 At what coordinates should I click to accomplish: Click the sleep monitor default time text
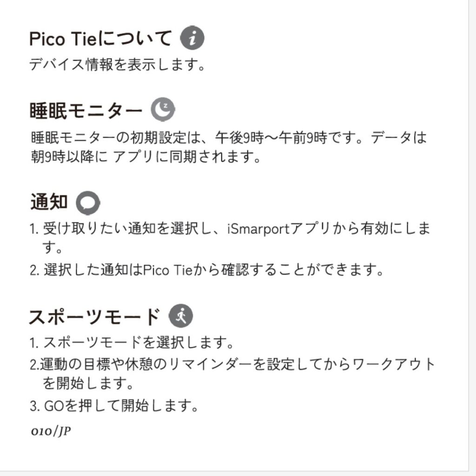pos(229,138)
